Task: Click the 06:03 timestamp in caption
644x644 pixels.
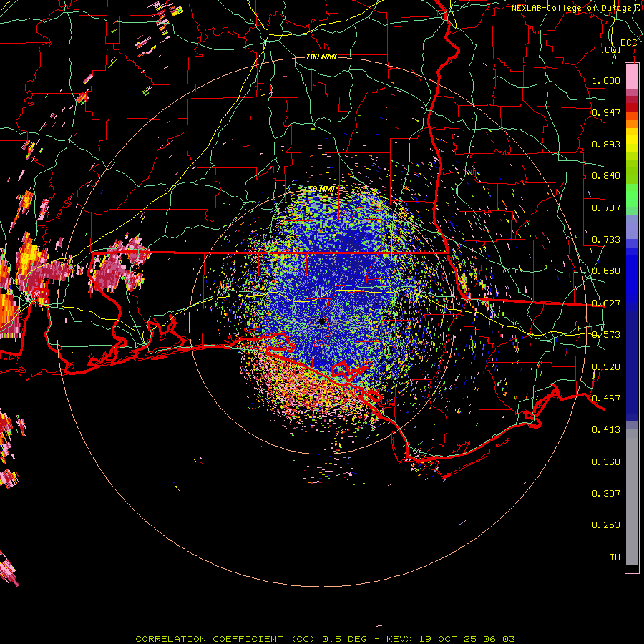Action: point(499,639)
